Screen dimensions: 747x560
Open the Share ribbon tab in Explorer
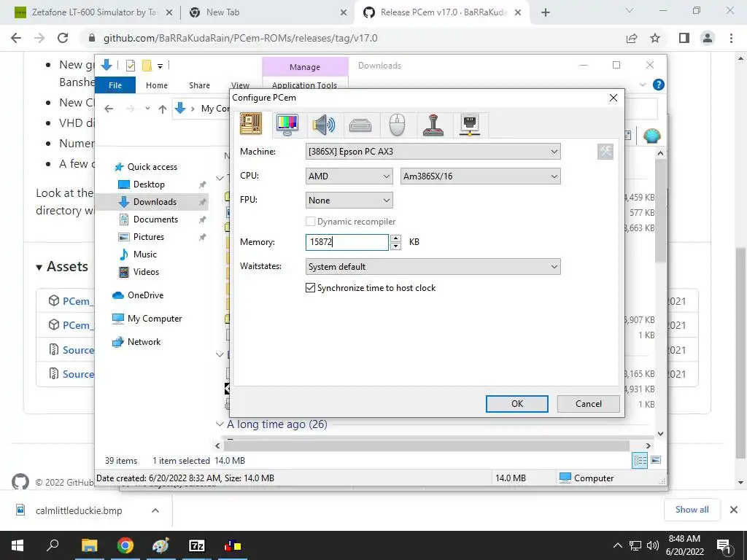pyautogui.click(x=199, y=85)
